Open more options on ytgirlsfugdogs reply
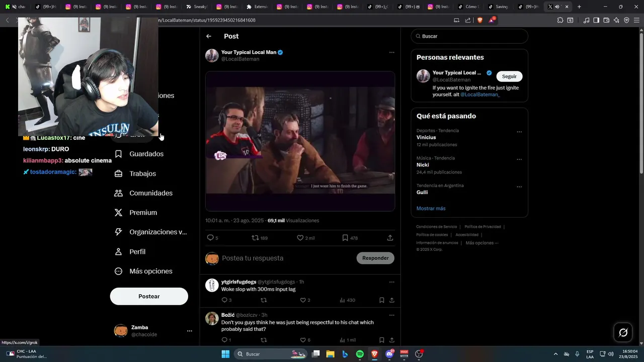This screenshot has height=362, width=644. point(391,282)
